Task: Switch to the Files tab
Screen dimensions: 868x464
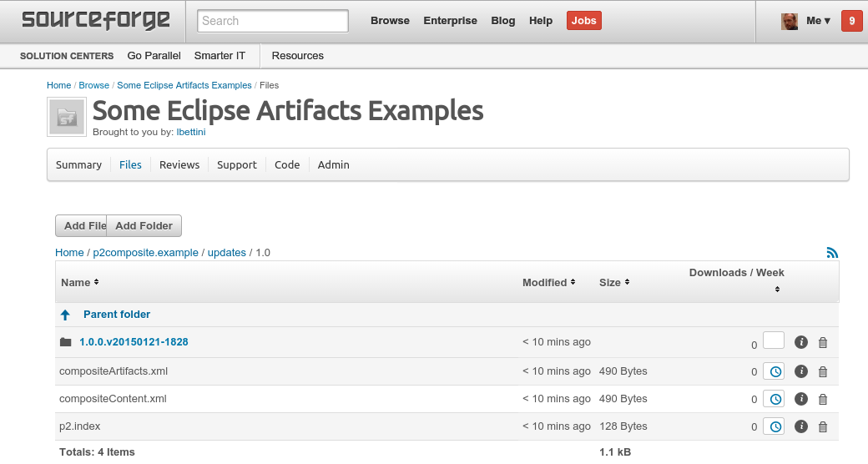Action: click(x=130, y=165)
